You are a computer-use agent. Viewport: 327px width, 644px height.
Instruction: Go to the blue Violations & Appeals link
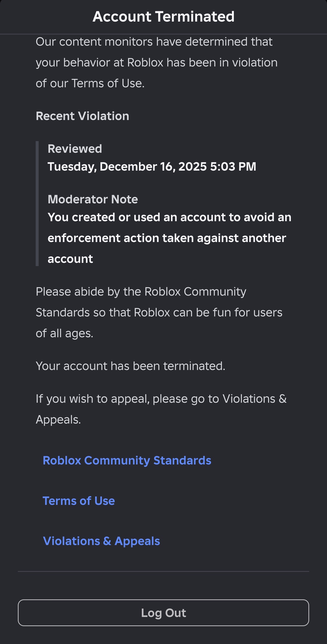tap(101, 541)
